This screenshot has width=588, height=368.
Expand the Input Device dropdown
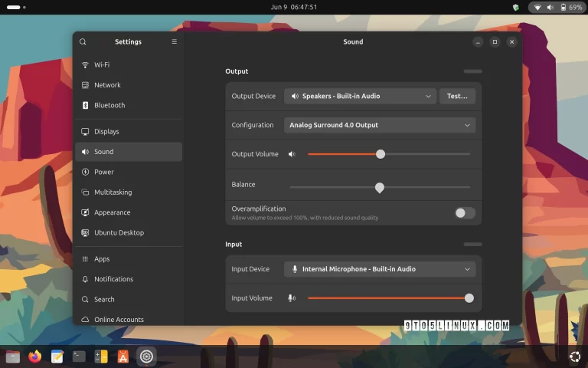point(380,269)
